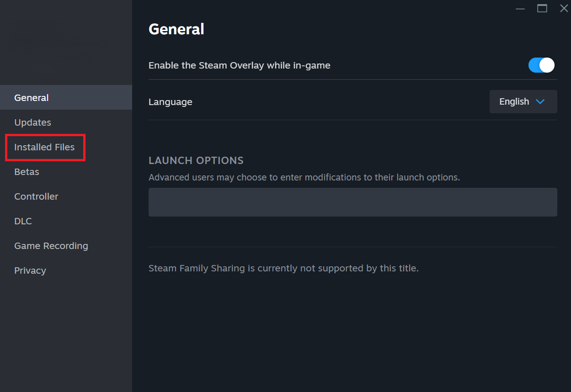Image resolution: width=571 pixels, height=392 pixels.
Task: Minimize the properties window
Action: pos(520,8)
